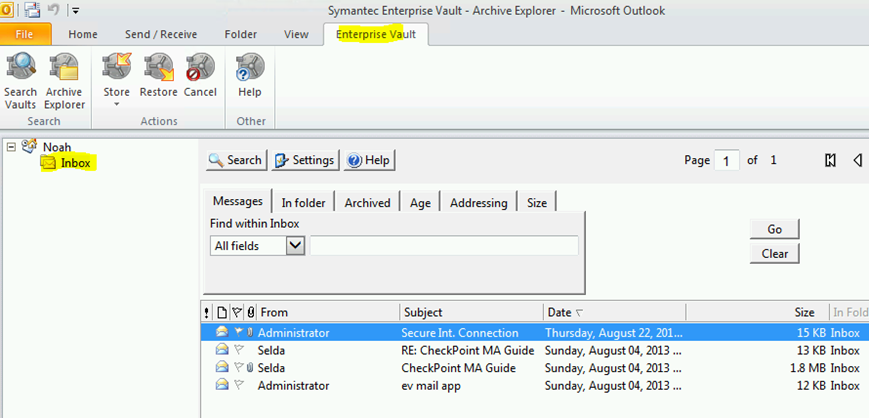Open the In folder search tab
This screenshot has width=869, height=418.
tap(303, 203)
